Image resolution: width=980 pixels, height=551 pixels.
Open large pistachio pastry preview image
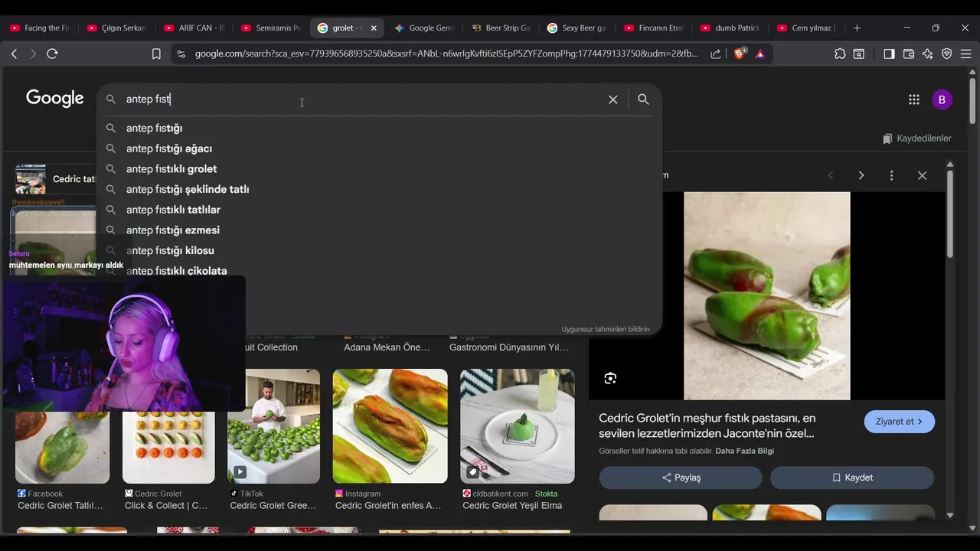pyautogui.click(x=766, y=295)
